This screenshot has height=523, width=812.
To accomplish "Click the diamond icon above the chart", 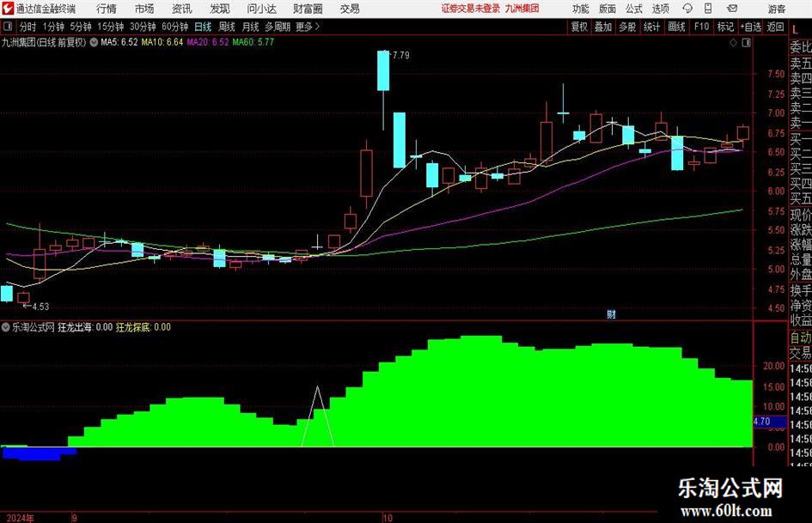I will pos(733,43).
